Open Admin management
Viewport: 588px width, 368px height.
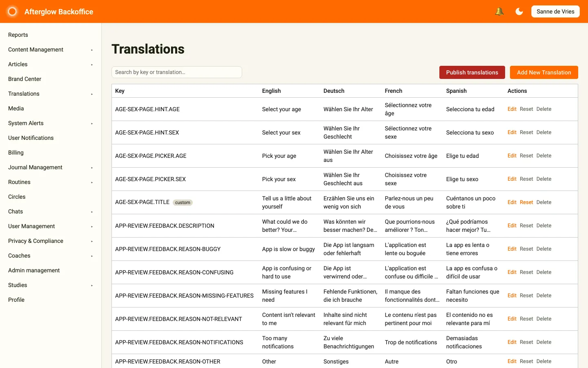pos(34,270)
